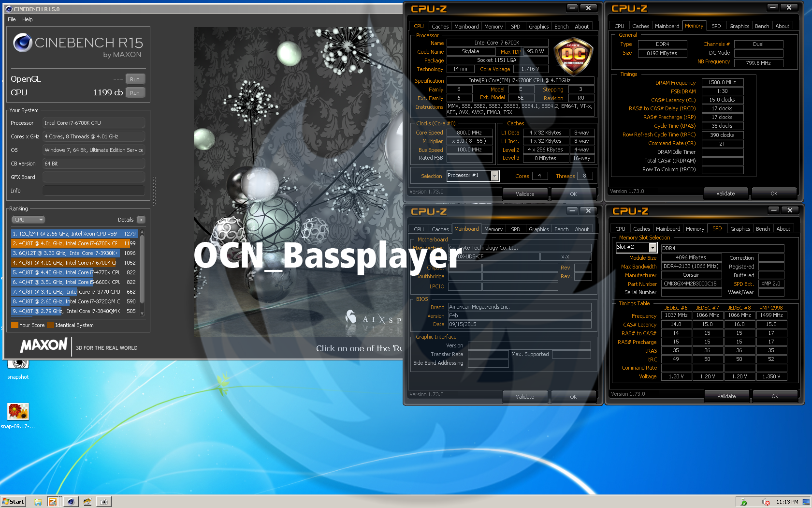
Task: Click the XMP-2998 column header
Action: 771,308
